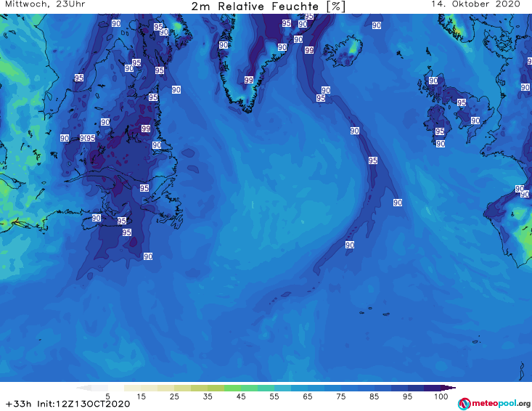Click the '14. Oktober 2020' date label

pyautogui.click(x=475, y=4)
